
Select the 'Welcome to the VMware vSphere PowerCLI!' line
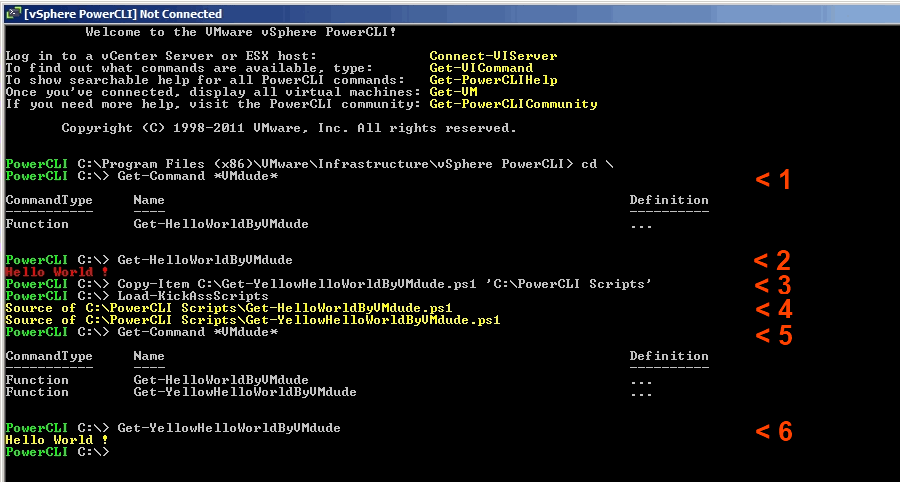point(240,32)
